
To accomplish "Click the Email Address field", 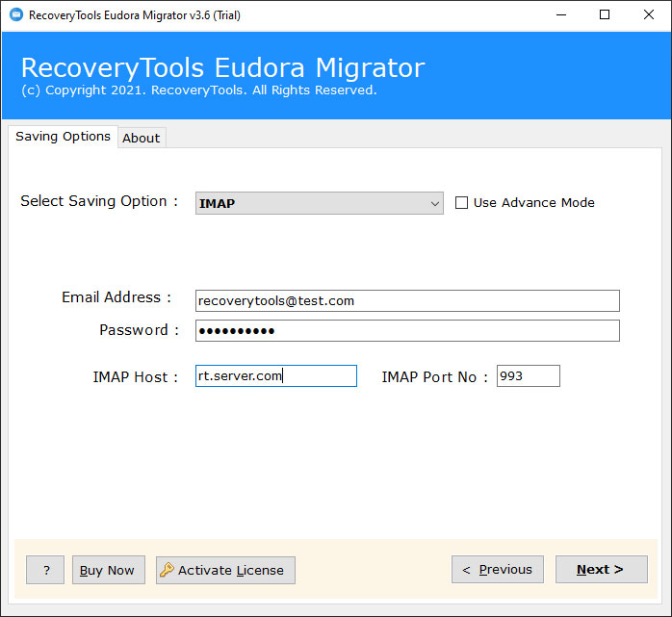I will 407,300.
